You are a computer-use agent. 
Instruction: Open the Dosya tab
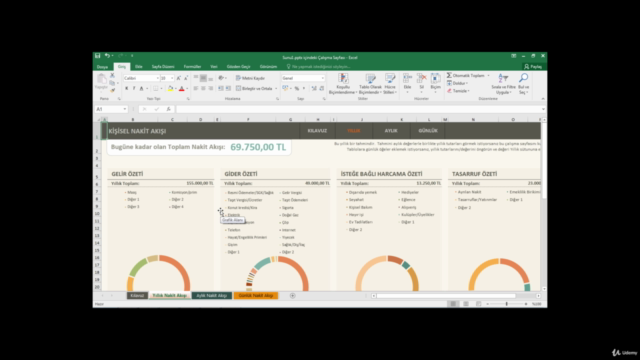pos(102,67)
